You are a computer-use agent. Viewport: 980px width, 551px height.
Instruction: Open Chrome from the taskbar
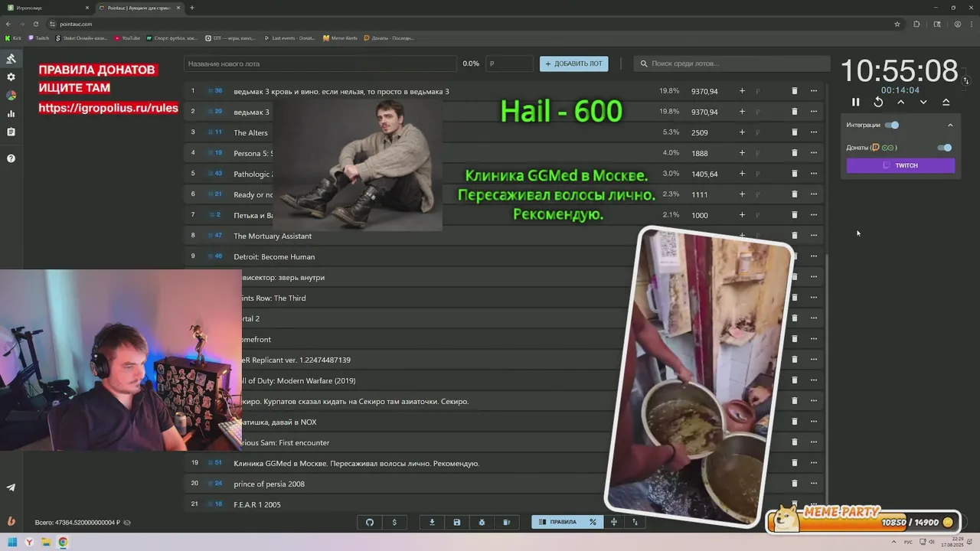(63, 542)
